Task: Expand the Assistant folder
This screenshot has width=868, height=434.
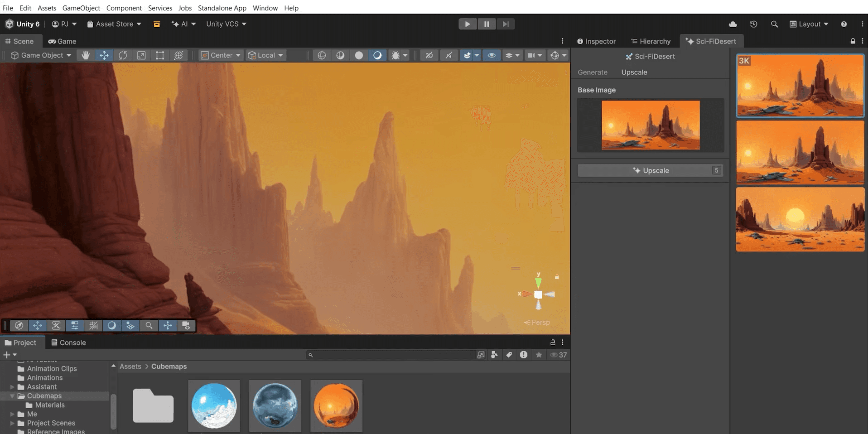Action: pyautogui.click(x=12, y=387)
